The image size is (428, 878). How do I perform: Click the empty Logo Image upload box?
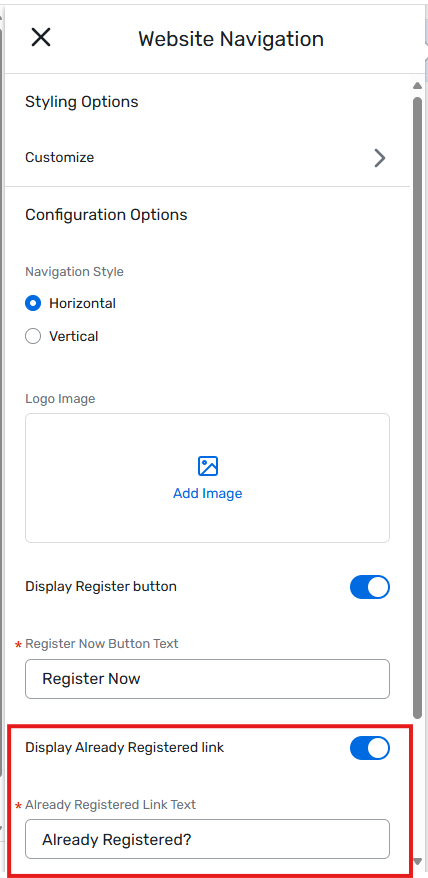pyautogui.click(x=207, y=478)
